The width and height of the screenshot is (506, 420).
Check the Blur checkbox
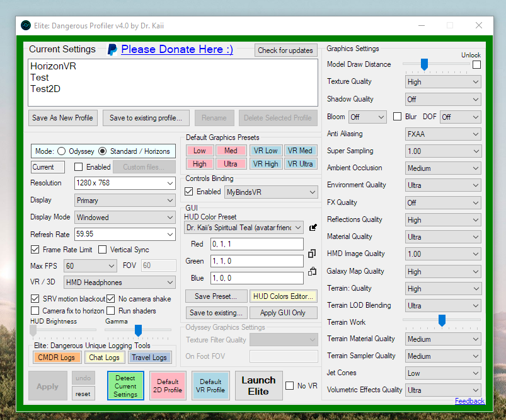(397, 116)
